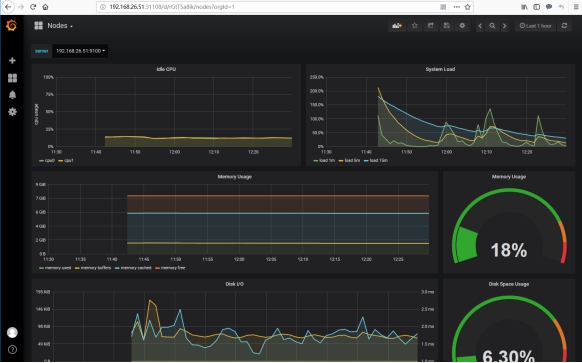The width and height of the screenshot is (582, 363).
Task: Toggle the browser sidebar icon
Action: [537, 7]
